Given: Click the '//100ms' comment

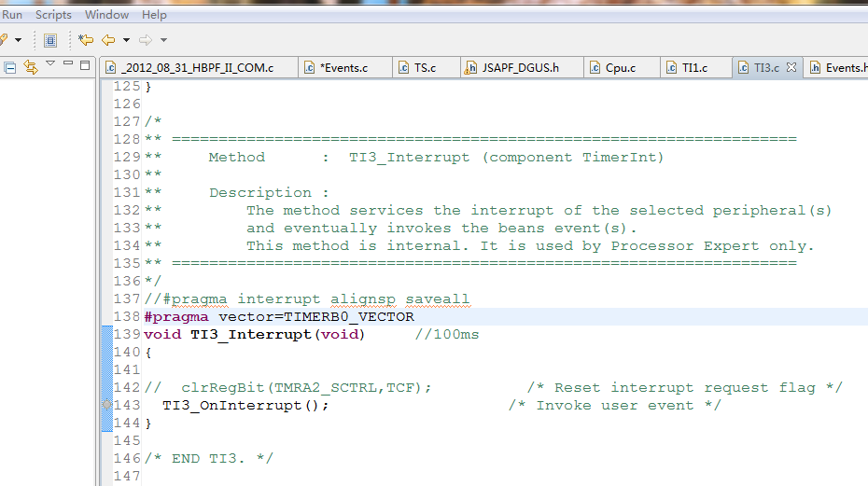Looking at the screenshot, I should (447, 334).
